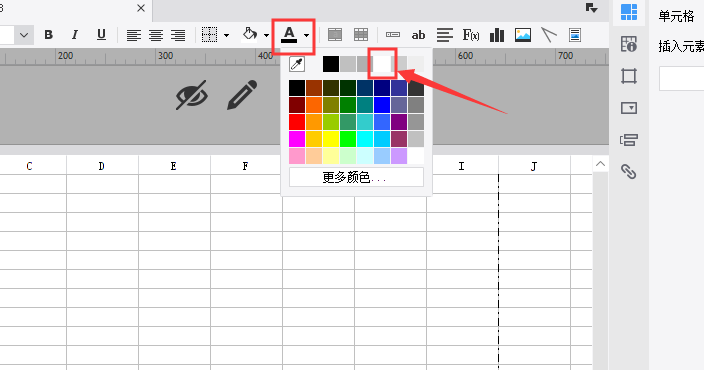
Task: Click input field under 插入元素
Action: coord(682,79)
